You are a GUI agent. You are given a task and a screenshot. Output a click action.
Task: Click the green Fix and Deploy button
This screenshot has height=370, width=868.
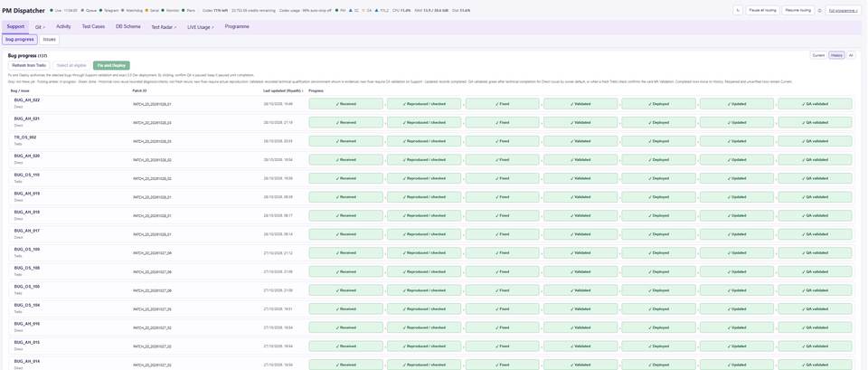tap(111, 65)
